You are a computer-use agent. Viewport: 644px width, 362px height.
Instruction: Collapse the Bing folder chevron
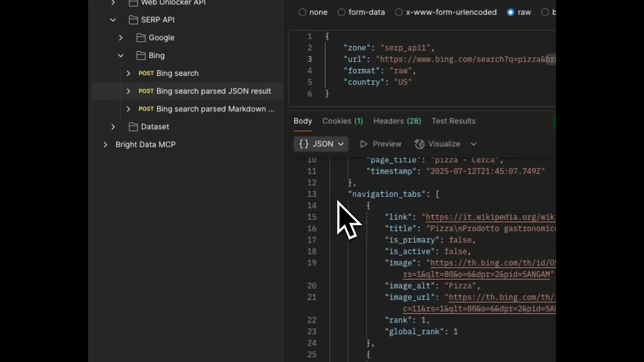(x=121, y=56)
